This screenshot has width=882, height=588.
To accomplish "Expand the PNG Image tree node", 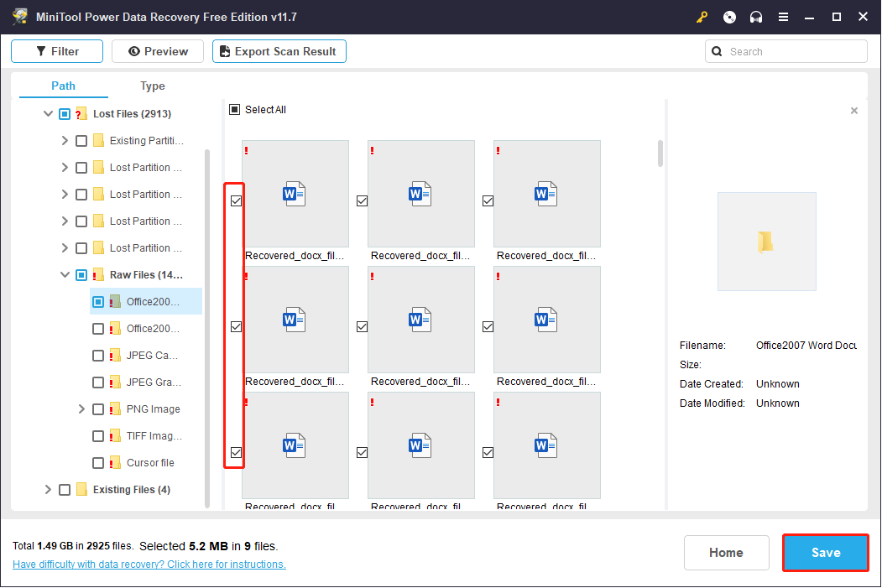I will (x=81, y=409).
